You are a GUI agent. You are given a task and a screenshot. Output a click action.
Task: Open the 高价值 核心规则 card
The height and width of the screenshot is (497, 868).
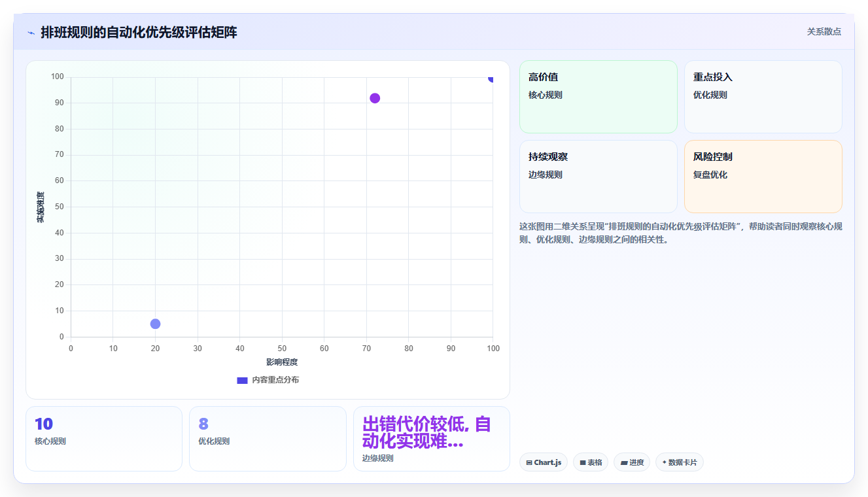coord(598,97)
